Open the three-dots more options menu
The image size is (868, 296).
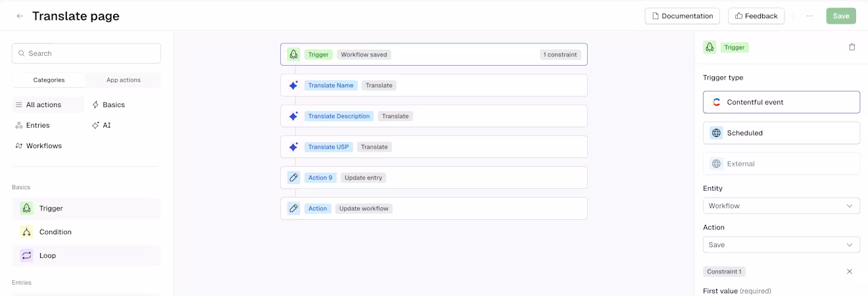[x=809, y=16]
